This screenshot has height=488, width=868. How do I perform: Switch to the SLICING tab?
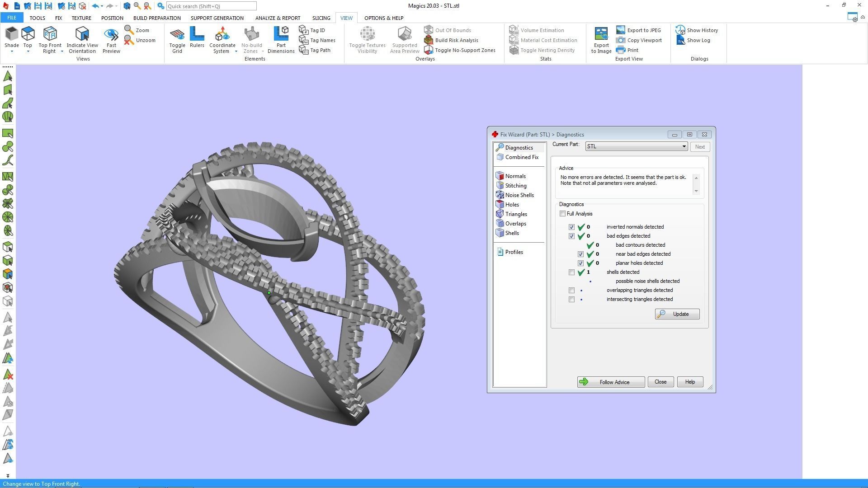(321, 18)
